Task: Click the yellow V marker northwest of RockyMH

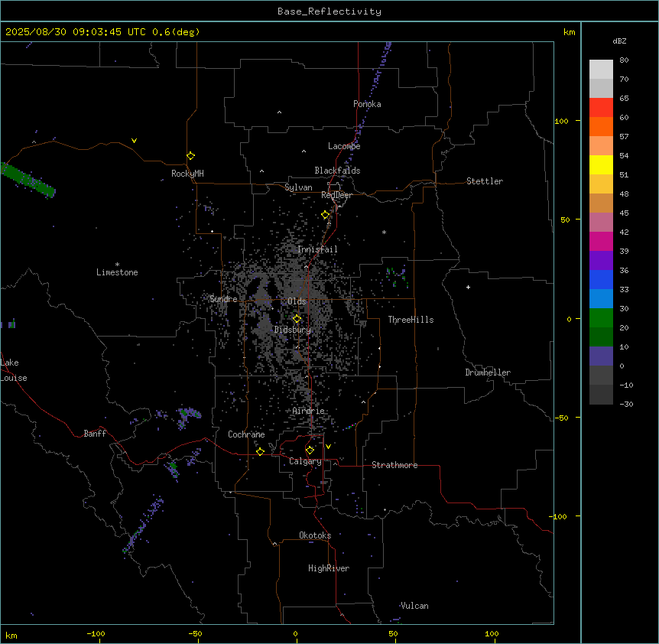Action: pos(134,141)
